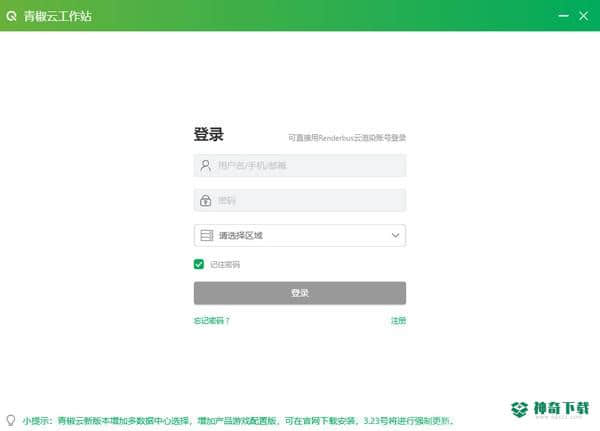600x431 pixels.
Task: Minimize the 青椒云工作站 window
Action: click(x=563, y=16)
